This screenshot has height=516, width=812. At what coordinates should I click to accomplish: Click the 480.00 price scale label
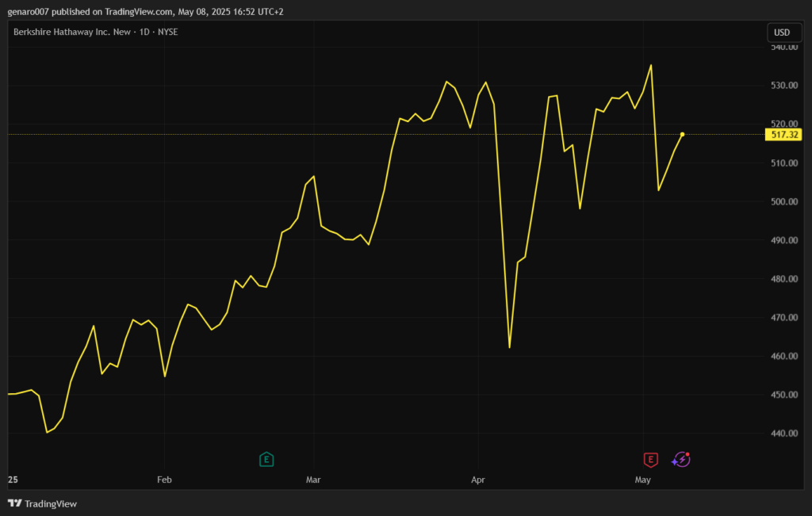(783, 279)
